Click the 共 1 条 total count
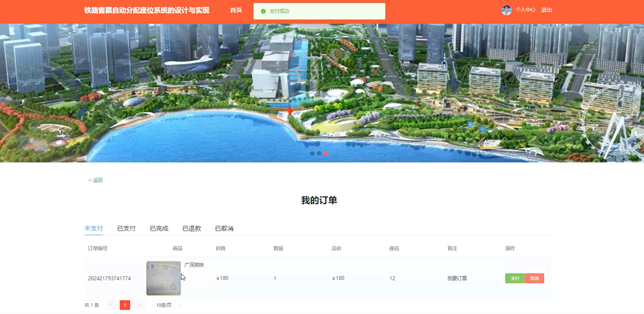The image size is (644, 314). (x=92, y=305)
